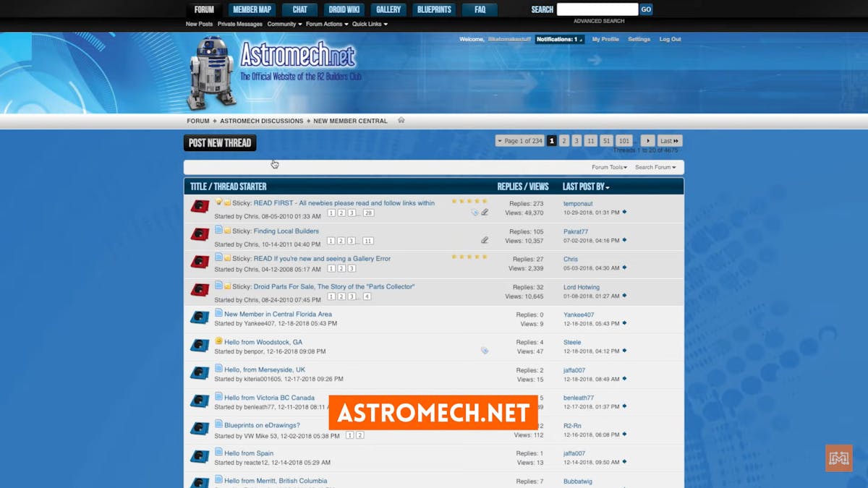Go to the Droid Wiki tab
Screen dimensions: 868x488
pos(344,9)
